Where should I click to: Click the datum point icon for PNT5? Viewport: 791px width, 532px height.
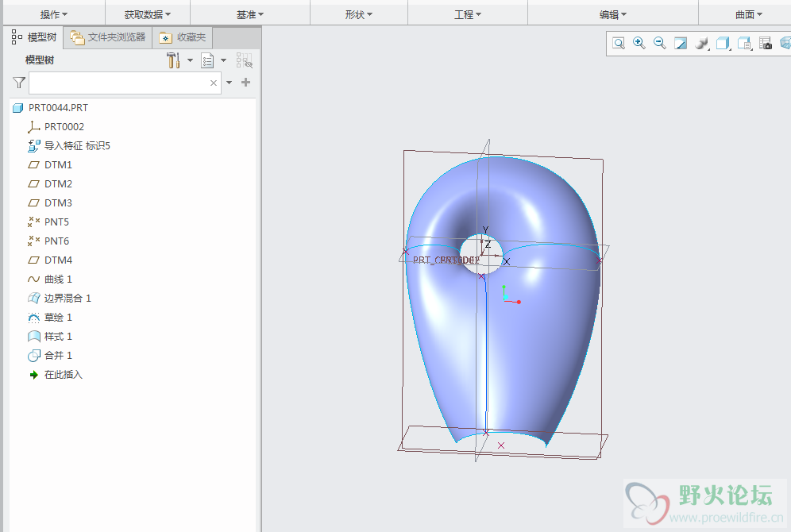coord(34,222)
